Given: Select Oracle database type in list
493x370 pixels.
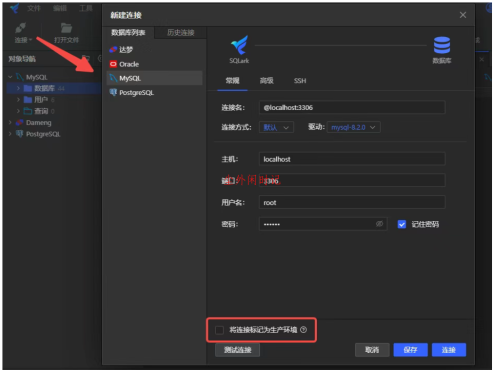Looking at the screenshot, I should click(x=154, y=64).
